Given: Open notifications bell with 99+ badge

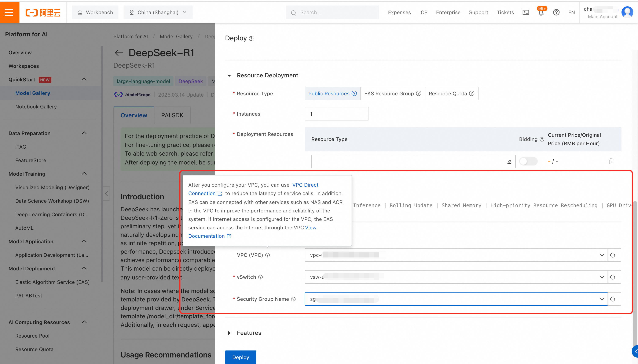Looking at the screenshot, I should tap(541, 12).
